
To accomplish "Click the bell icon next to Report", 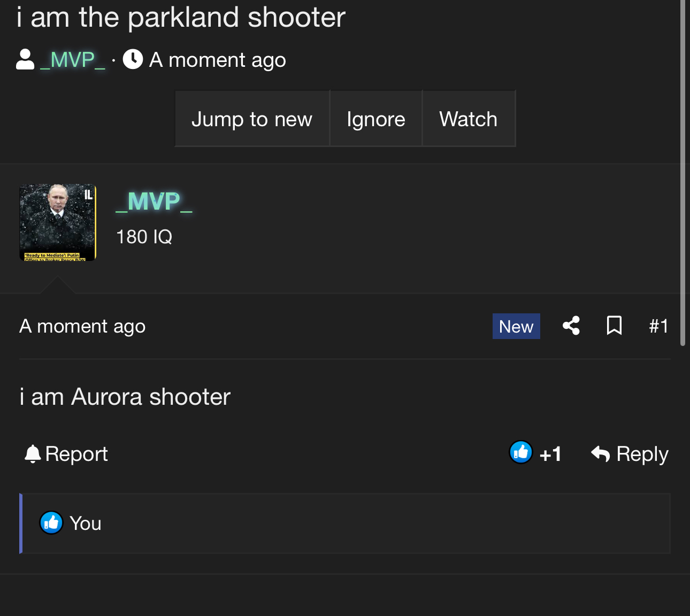I will (x=33, y=454).
